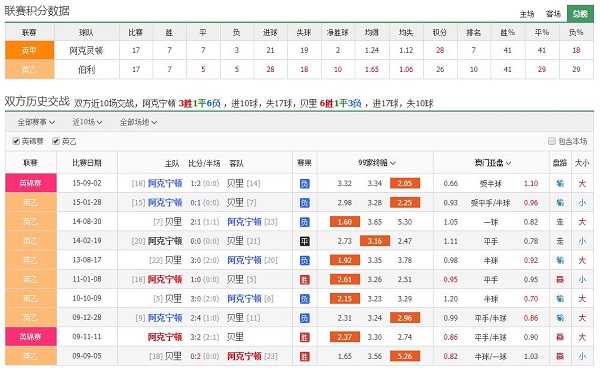Click the red 胜 result badge for 09-11-11

click(x=304, y=337)
